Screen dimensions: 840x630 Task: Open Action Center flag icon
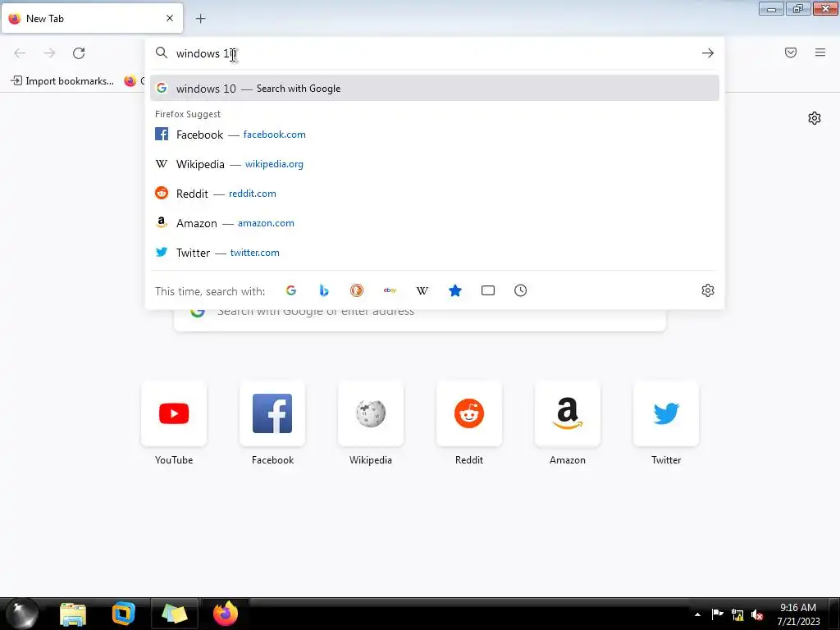click(x=717, y=614)
